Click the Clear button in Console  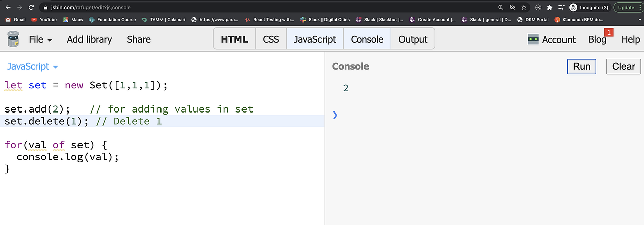624,66
